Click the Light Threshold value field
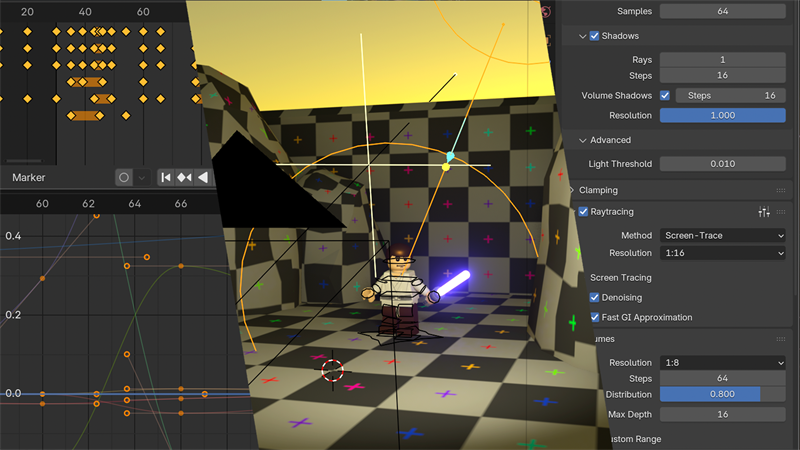Viewport: 800px width, 450px height. pos(722,164)
